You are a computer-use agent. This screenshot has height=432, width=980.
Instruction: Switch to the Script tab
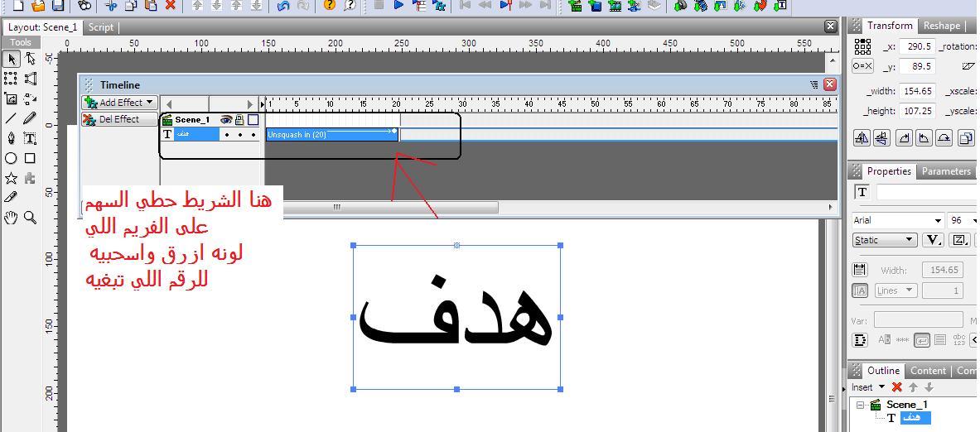[100, 27]
